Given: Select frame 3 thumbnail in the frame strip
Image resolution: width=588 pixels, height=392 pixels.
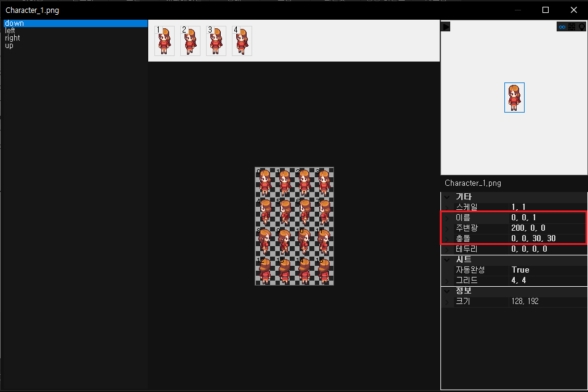Looking at the screenshot, I should [x=216, y=41].
